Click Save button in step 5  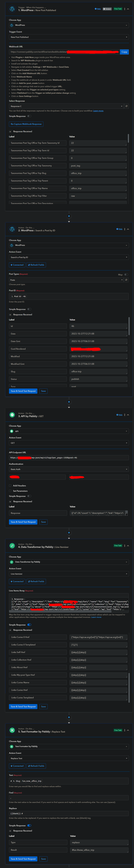pos(43,859)
